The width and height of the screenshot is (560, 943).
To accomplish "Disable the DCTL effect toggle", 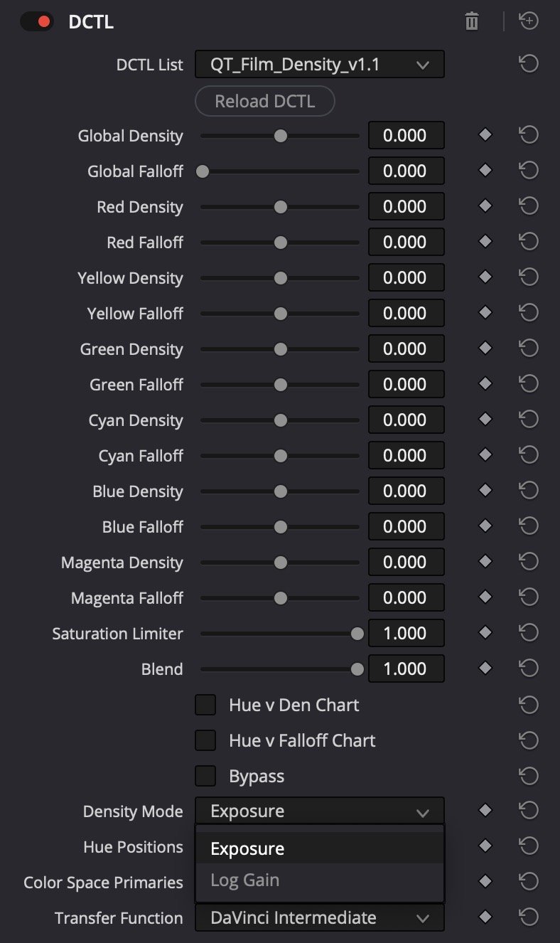I will [36, 22].
